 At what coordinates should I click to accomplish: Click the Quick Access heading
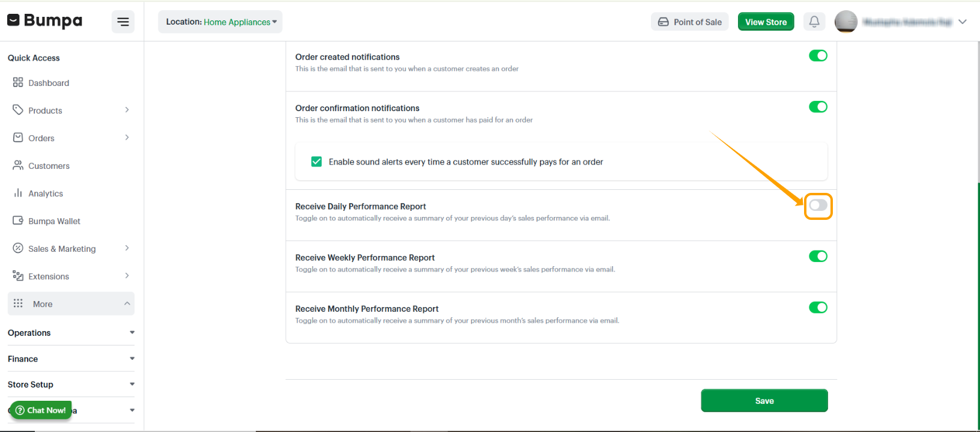(x=34, y=58)
